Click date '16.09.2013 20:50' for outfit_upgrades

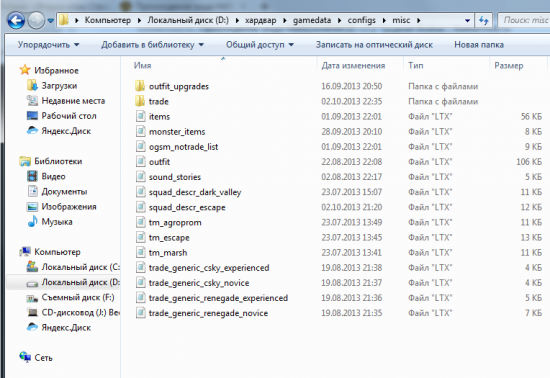352,86
